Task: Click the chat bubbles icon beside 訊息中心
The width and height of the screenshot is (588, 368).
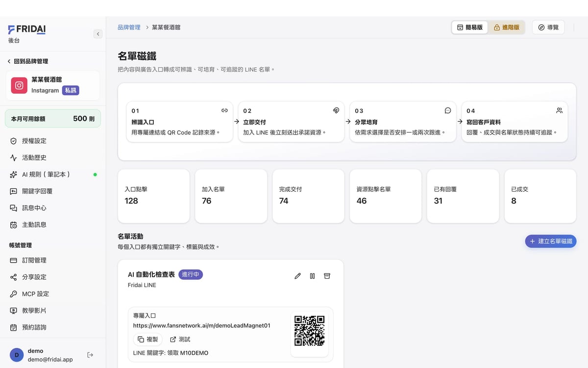Action: (x=14, y=208)
